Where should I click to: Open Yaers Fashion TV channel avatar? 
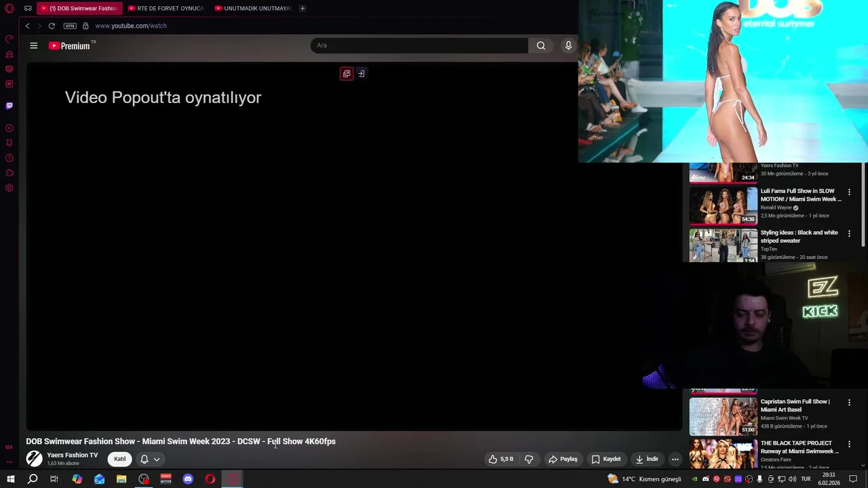[34, 459]
